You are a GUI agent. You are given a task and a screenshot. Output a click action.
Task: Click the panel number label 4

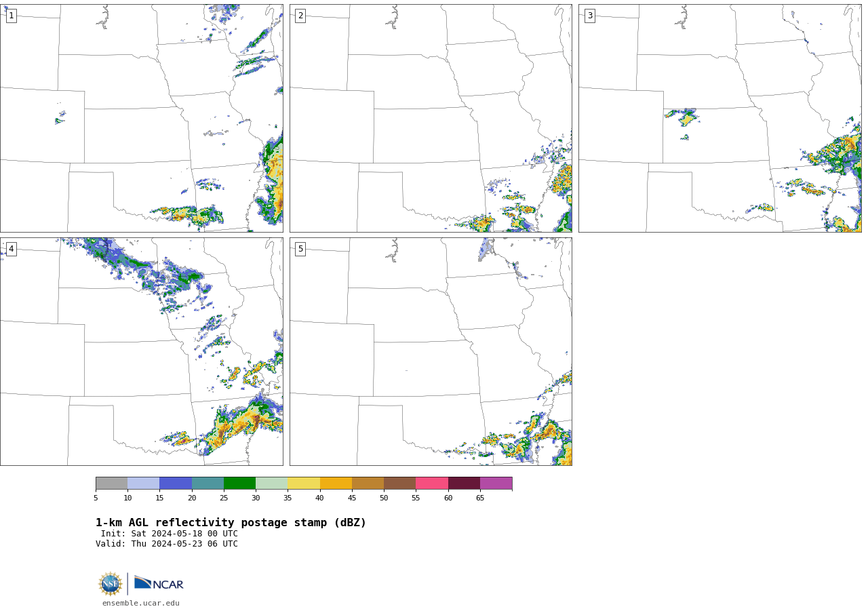pyautogui.click(x=11, y=249)
